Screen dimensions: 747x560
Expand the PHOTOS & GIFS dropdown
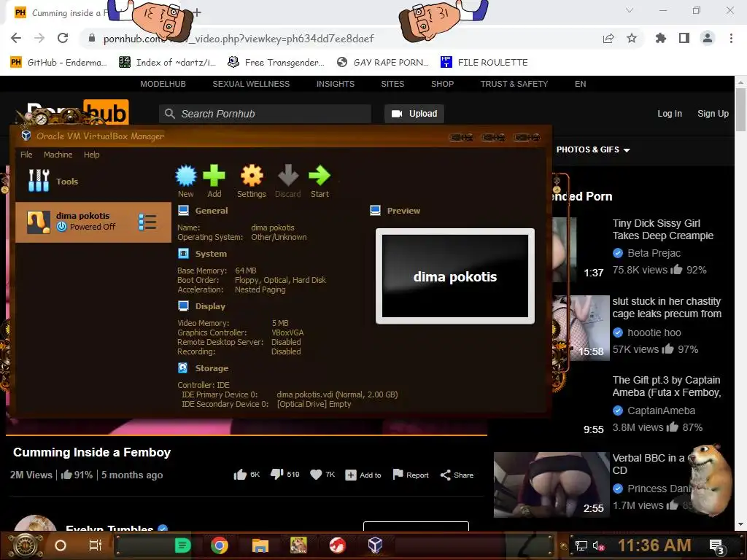click(x=593, y=149)
